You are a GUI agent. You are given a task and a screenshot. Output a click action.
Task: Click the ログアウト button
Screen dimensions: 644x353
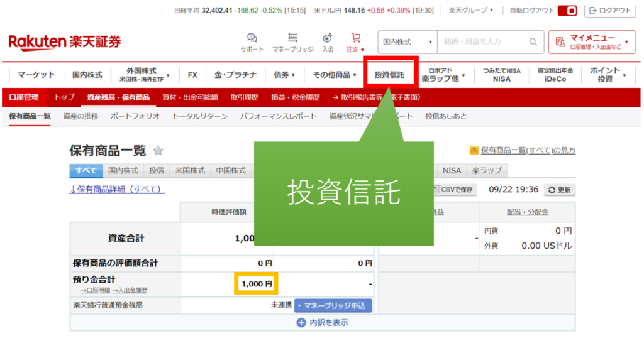[x=610, y=11]
